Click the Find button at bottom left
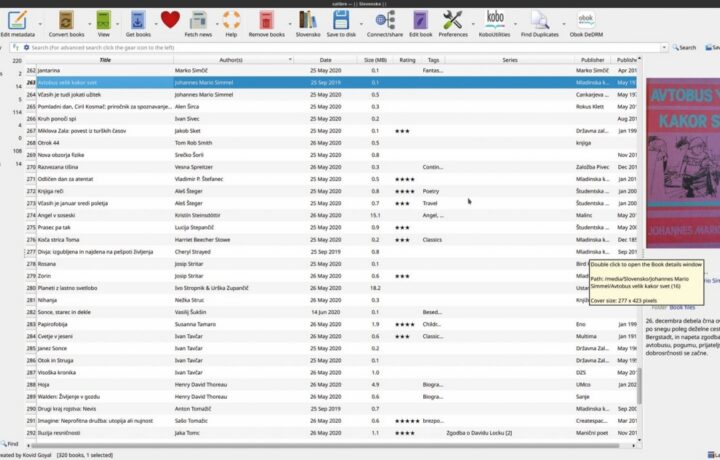The image size is (720, 460). click(x=10, y=444)
